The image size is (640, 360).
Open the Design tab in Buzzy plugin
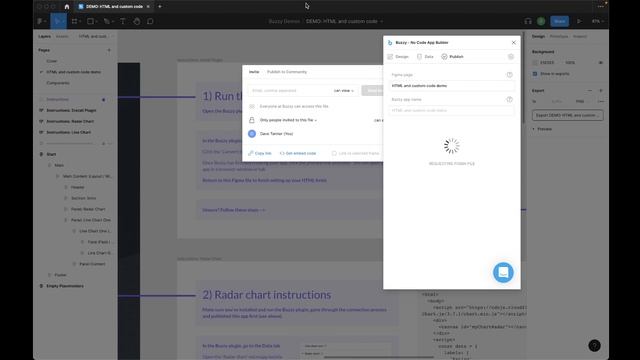pyautogui.click(x=398, y=57)
